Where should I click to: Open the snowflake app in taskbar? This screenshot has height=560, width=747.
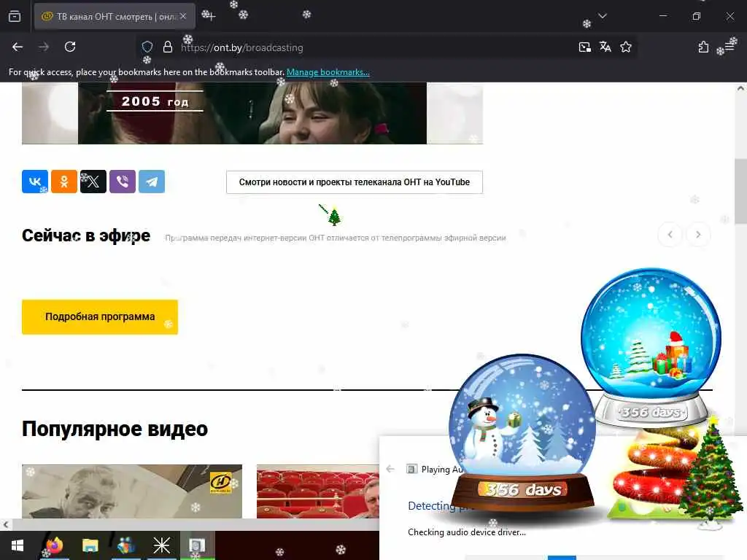click(x=161, y=545)
